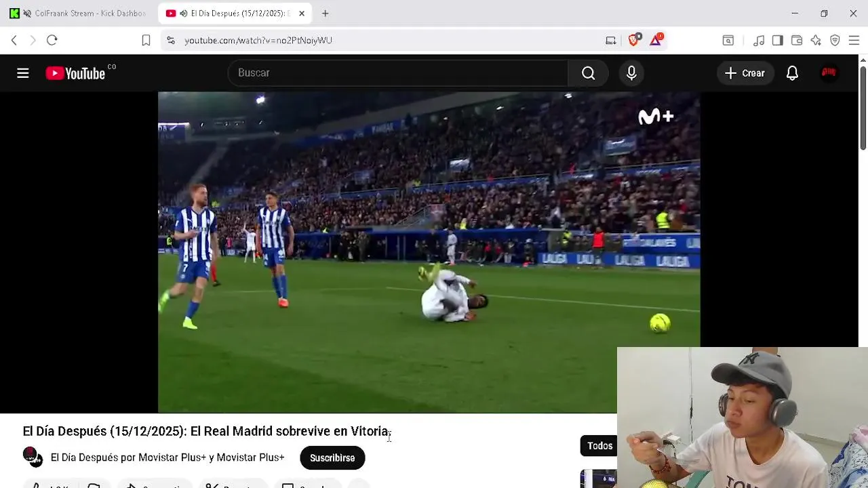Click the Movistar M+ watermark in video
868x488 pixels.
(656, 117)
